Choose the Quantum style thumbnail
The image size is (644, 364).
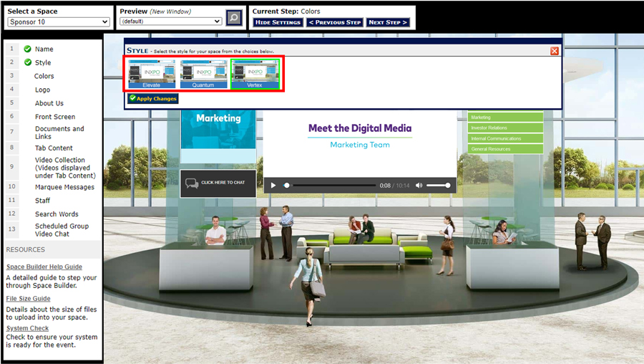203,74
